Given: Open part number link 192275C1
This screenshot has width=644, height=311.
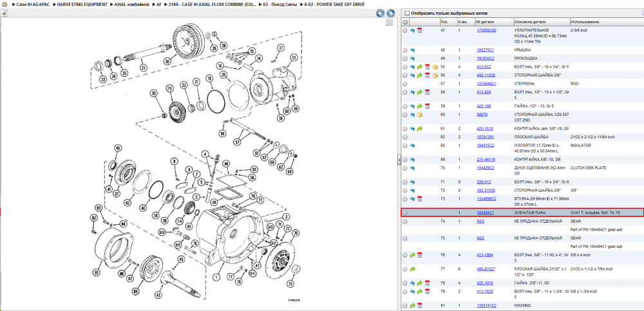Looking at the screenshot, I should point(485,50).
